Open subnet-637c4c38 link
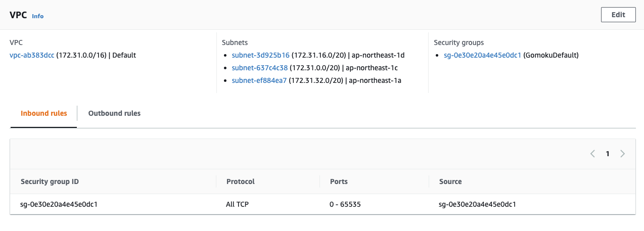644x231 pixels. pyautogui.click(x=259, y=68)
